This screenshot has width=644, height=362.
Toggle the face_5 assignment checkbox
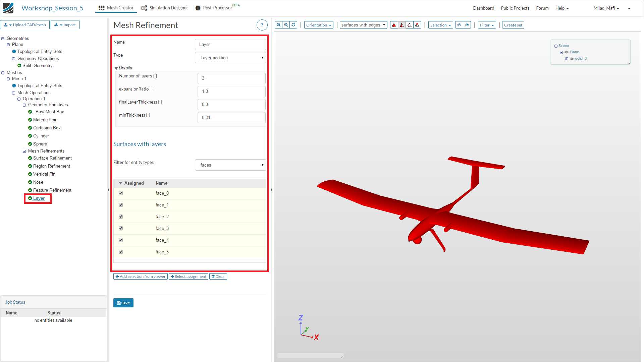click(121, 252)
